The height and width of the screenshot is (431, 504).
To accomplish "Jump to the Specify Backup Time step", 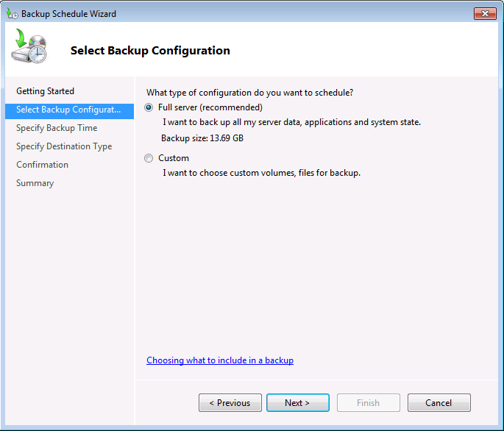I will (57, 128).
